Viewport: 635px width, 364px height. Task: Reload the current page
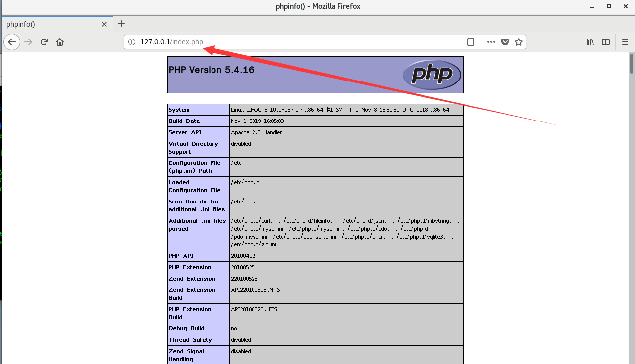click(44, 42)
